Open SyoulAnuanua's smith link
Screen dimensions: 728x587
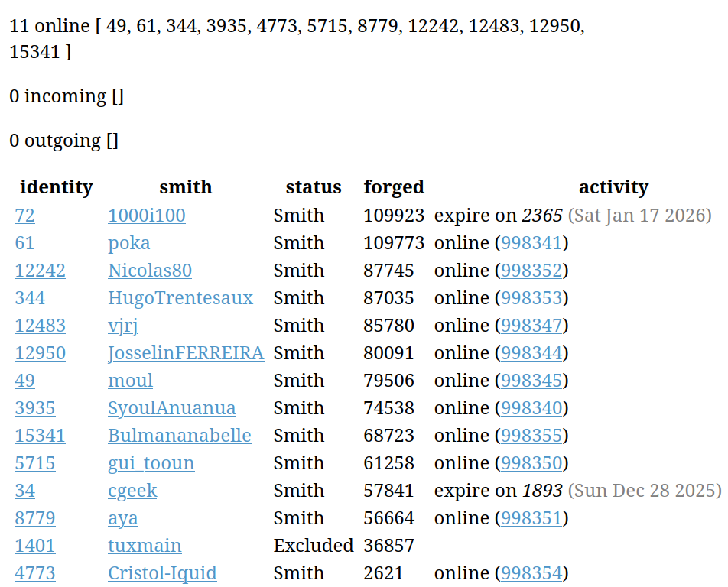click(x=171, y=408)
